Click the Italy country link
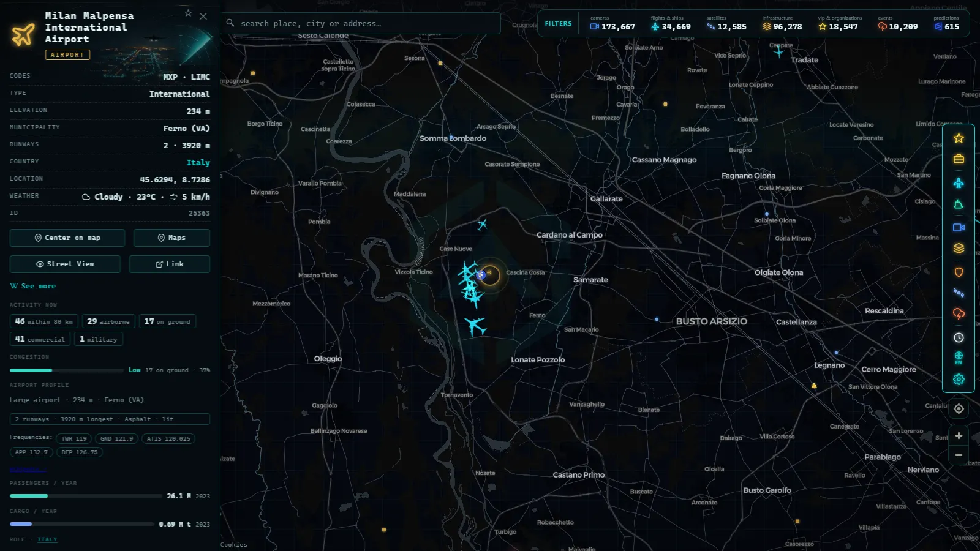Image resolution: width=980 pixels, height=551 pixels. coord(198,162)
